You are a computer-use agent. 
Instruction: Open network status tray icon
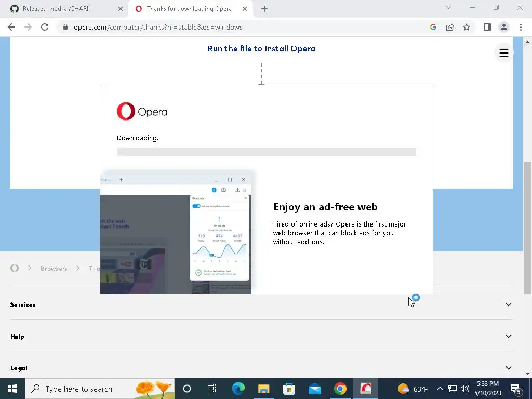tap(453, 389)
